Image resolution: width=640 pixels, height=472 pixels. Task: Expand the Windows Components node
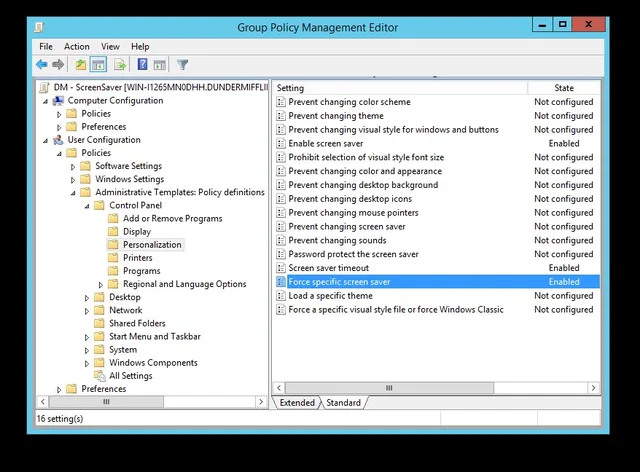click(x=87, y=363)
